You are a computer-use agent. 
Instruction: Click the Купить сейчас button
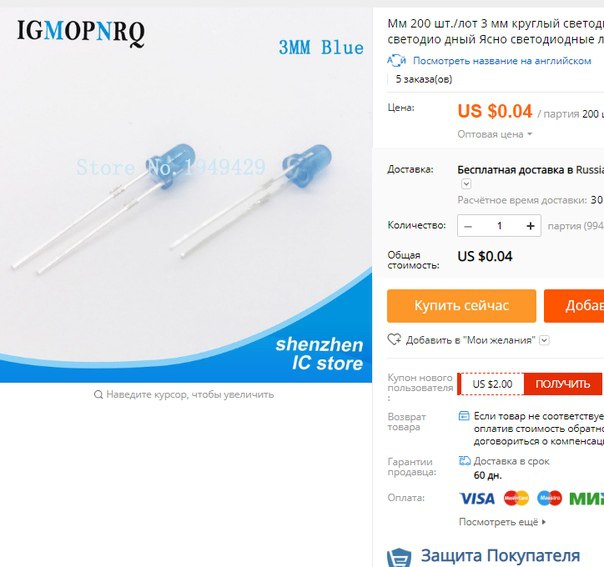point(461,305)
